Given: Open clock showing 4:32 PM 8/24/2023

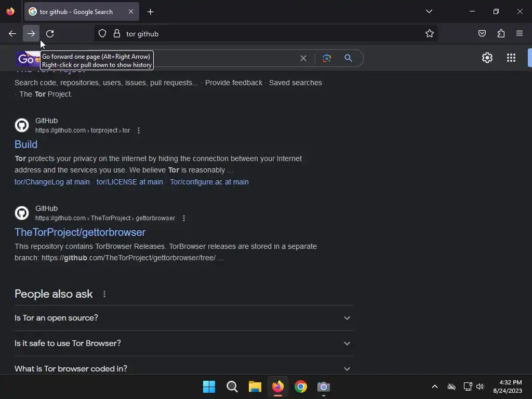Looking at the screenshot, I should point(507,387).
